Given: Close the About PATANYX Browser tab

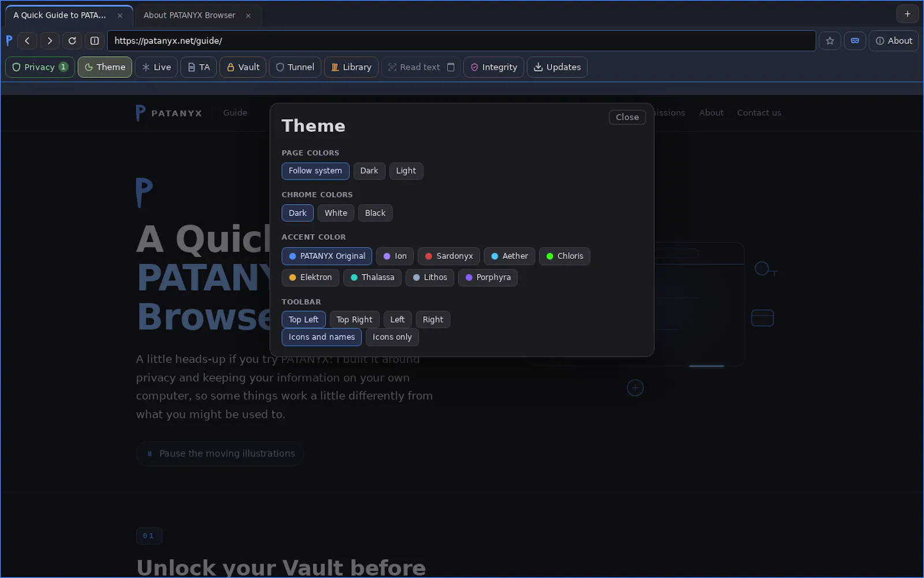Looking at the screenshot, I should click(x=248, y=16).
